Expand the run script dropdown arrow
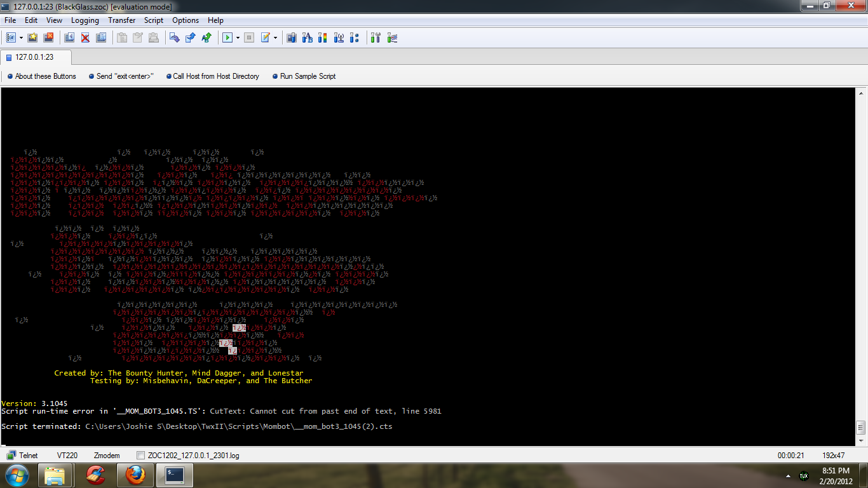 click(238, 38)
